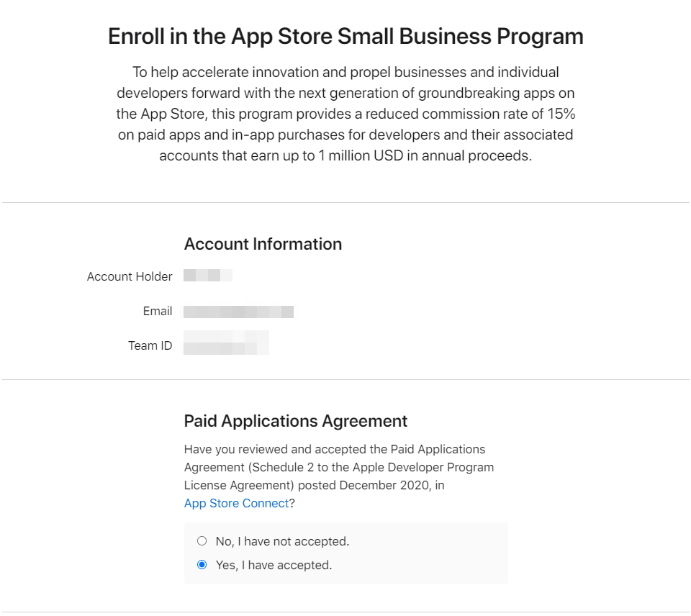Click inside the gray radio options box
Screen dimensions: 691x616
click(x=345, y=553)
